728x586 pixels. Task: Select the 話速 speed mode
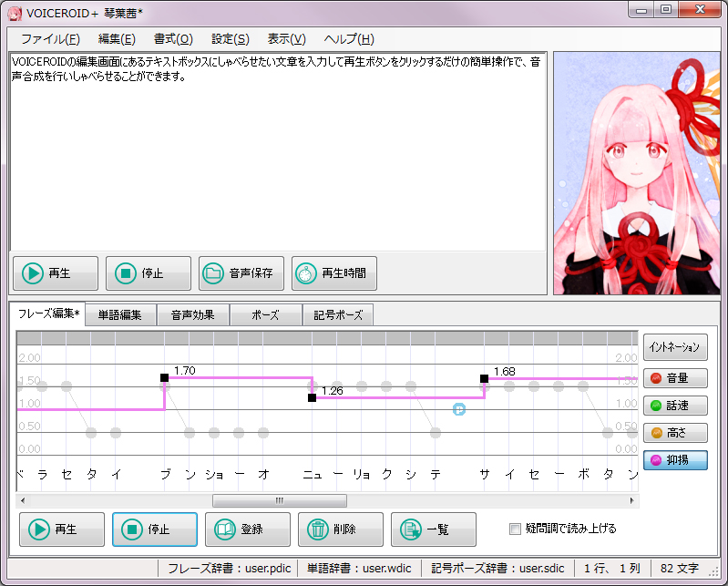675,406
